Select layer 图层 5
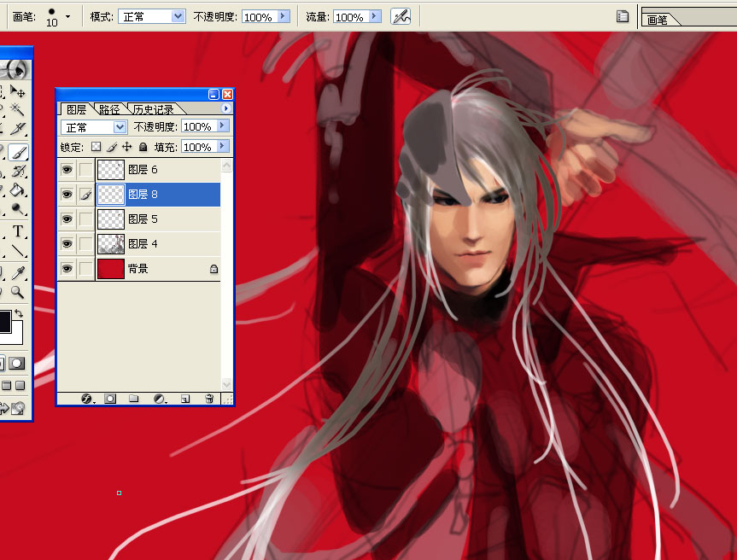Viewport: 737px width, 560px height. [158, 219]
